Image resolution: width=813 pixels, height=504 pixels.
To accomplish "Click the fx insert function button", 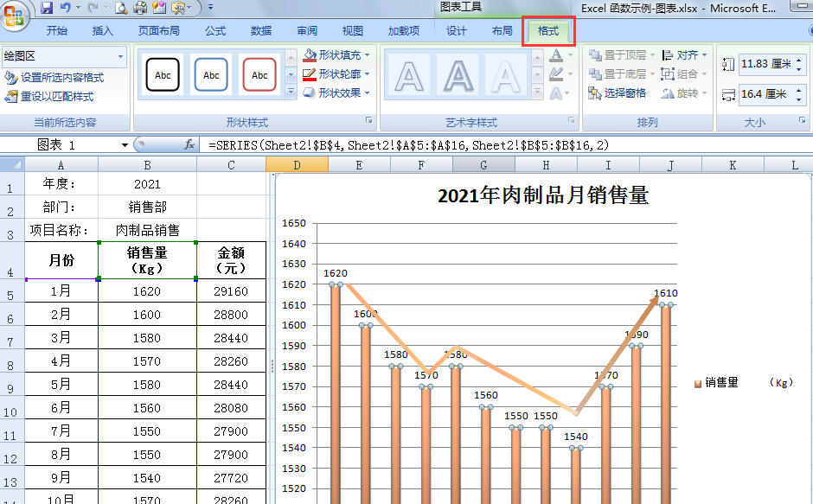I will [x=189, y=145].
